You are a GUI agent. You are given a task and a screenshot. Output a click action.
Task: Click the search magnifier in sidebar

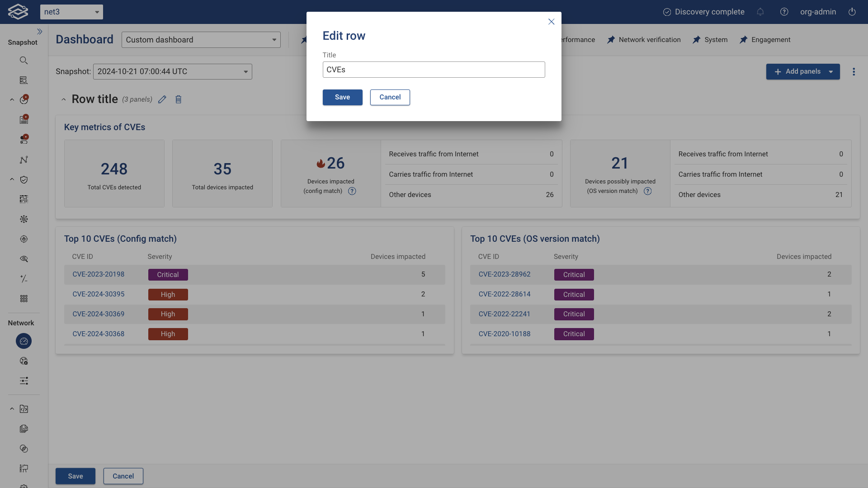pos(24,61)
